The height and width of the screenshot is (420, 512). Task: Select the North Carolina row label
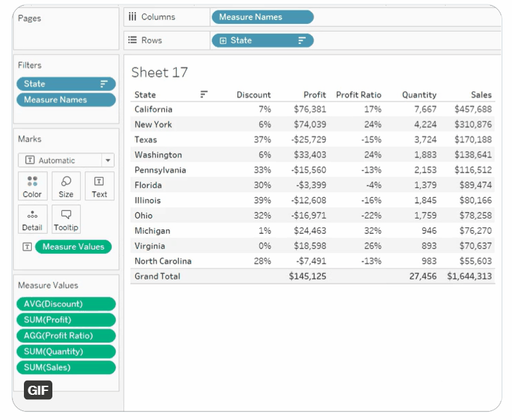163,262
